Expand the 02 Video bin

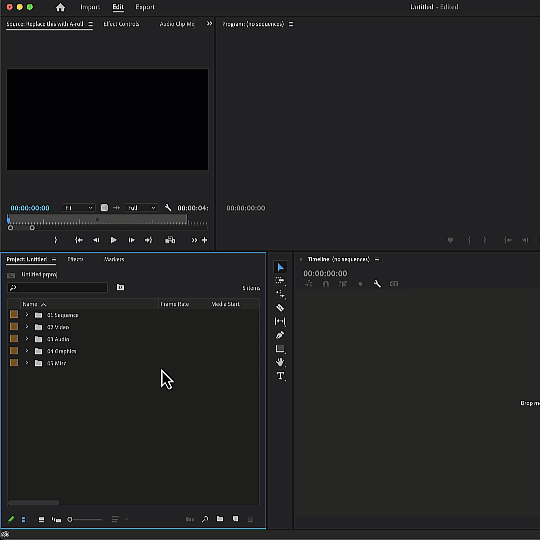tap(27, 327)
